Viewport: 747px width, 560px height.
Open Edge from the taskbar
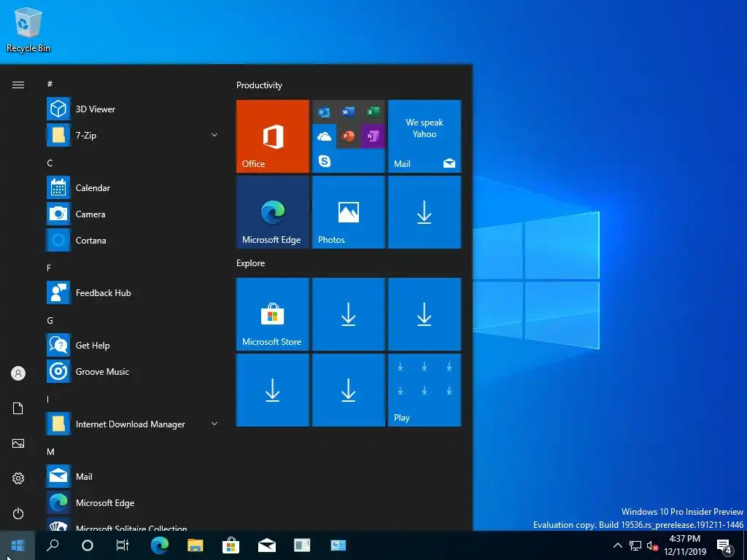(x=160, y=545)
